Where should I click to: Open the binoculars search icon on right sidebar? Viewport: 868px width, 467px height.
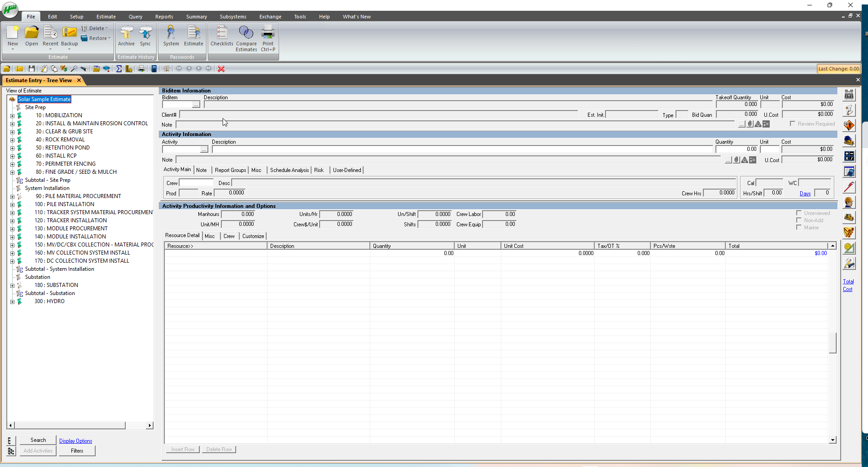click(x=849, y=95)
